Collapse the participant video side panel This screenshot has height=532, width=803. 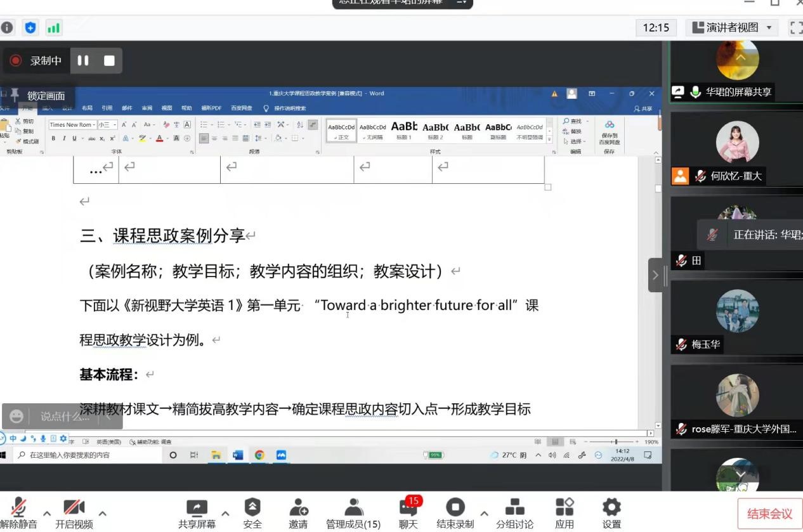tap(655, 275)
